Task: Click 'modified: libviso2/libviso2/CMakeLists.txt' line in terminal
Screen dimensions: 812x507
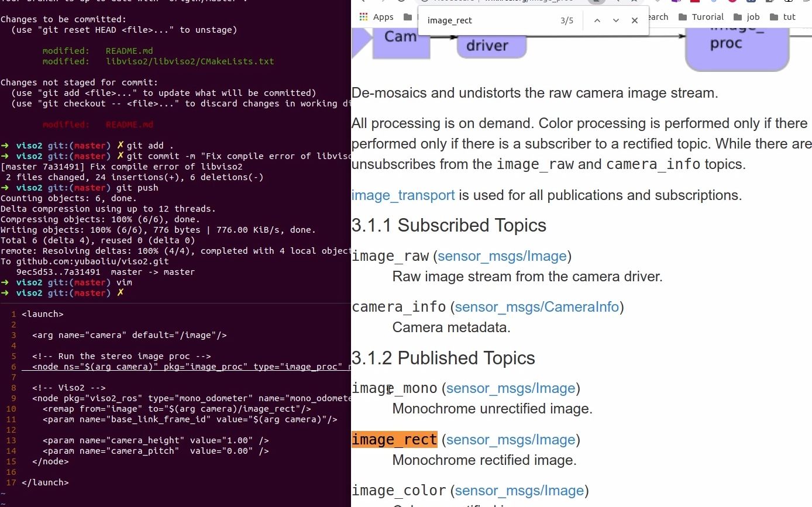Action: coord(158,61)
